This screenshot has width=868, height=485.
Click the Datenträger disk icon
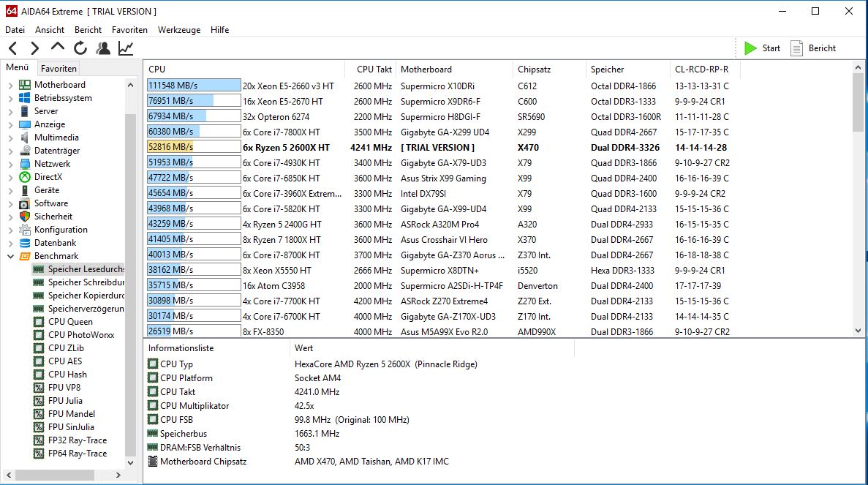point(25,151)
